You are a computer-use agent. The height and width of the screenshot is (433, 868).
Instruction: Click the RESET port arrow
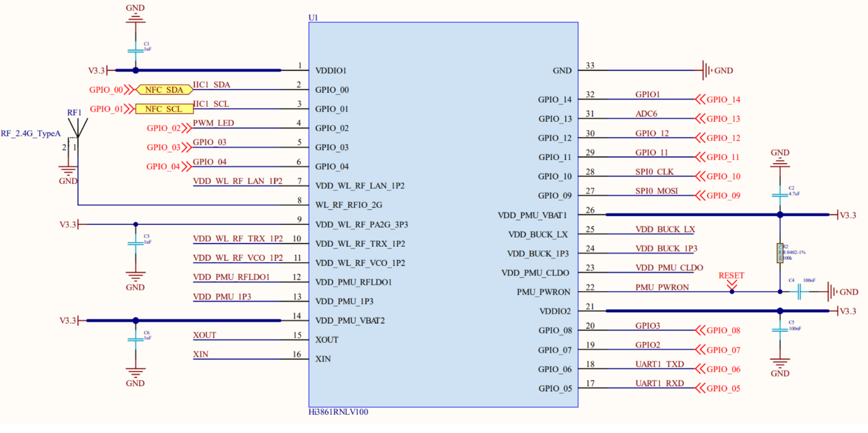click(732, 282)
